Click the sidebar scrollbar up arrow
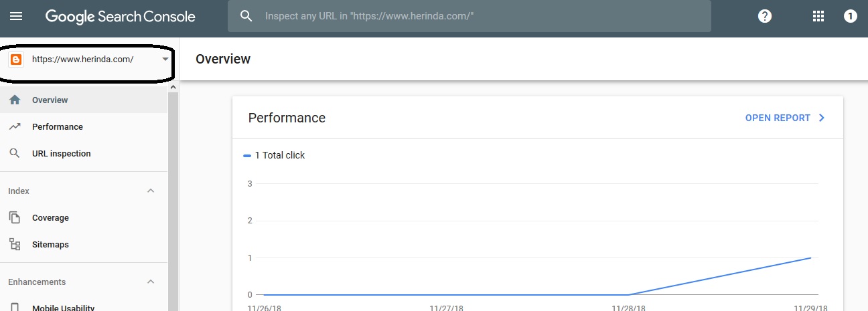This screenshot has width=868, height=311. click(173, 88)
